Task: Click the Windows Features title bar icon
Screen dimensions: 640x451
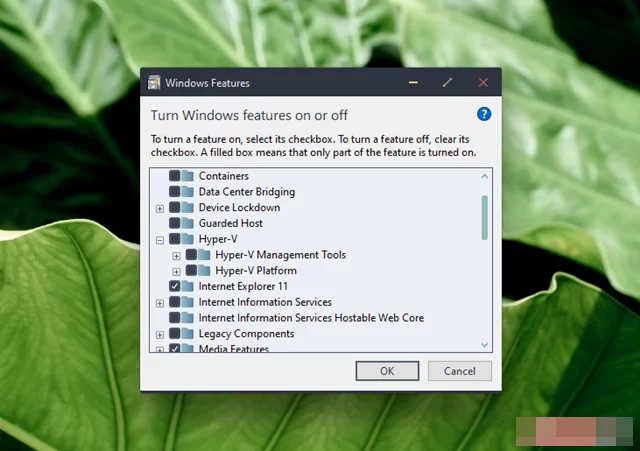Action: click(x=155, y=83)
